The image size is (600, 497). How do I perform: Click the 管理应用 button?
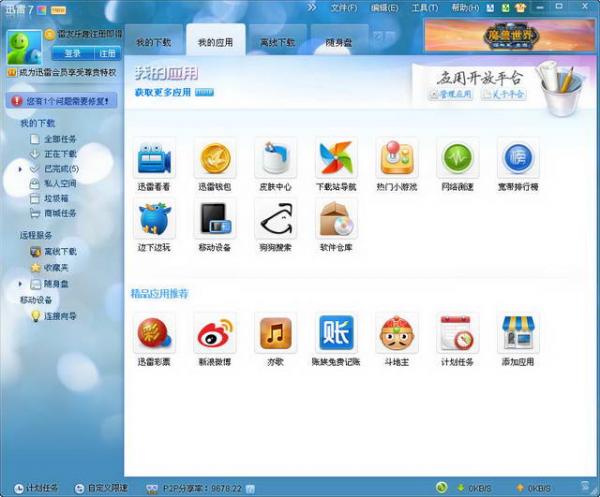click(450, 94)
